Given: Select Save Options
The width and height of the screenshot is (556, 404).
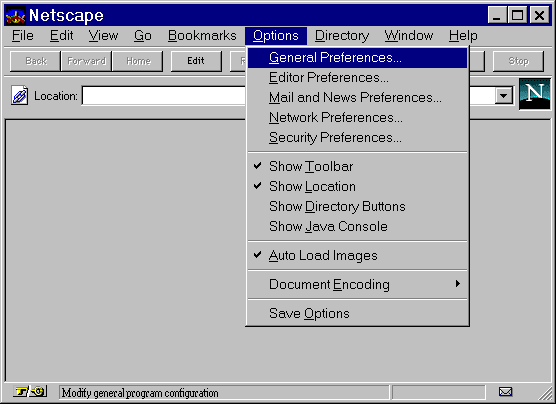Looking at the screenshot, I should pyautogui.click(x=357, y=313).
